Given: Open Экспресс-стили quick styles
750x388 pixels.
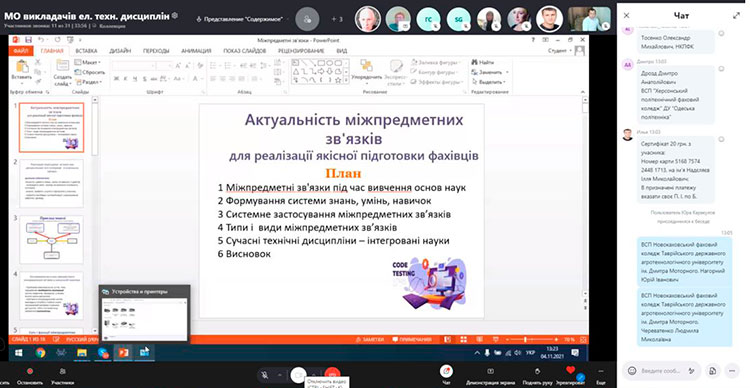Looking at the screenshot, I should [396, 73].
